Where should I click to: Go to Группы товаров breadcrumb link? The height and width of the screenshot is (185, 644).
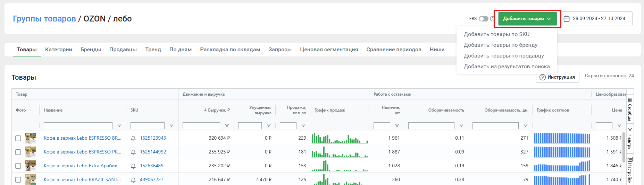pyautogui.click(x=44, y=19)
